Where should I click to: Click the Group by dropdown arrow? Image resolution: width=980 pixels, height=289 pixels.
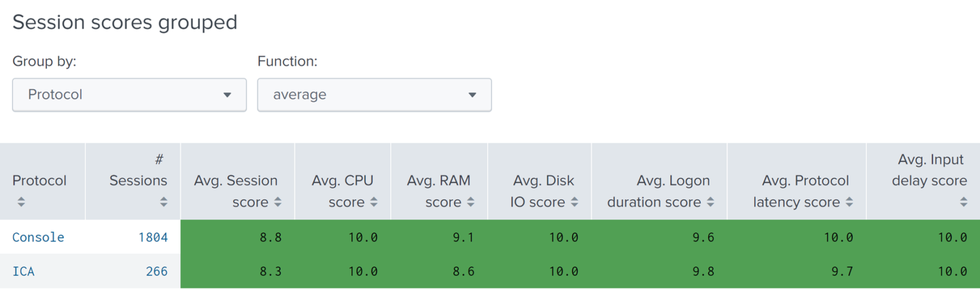click(x=227, y=95)
